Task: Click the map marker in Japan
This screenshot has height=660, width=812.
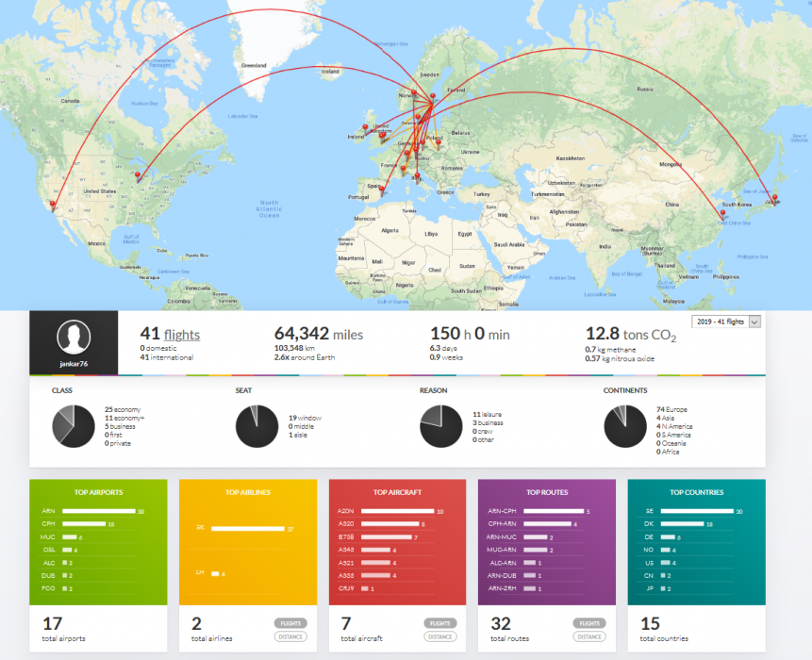Action: pos(776,197)
